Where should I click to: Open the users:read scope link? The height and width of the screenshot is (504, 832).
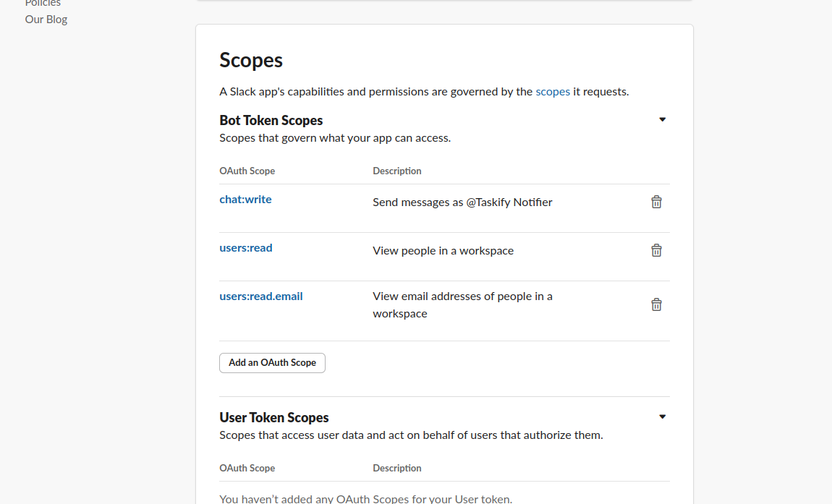(x=246, y=248)
